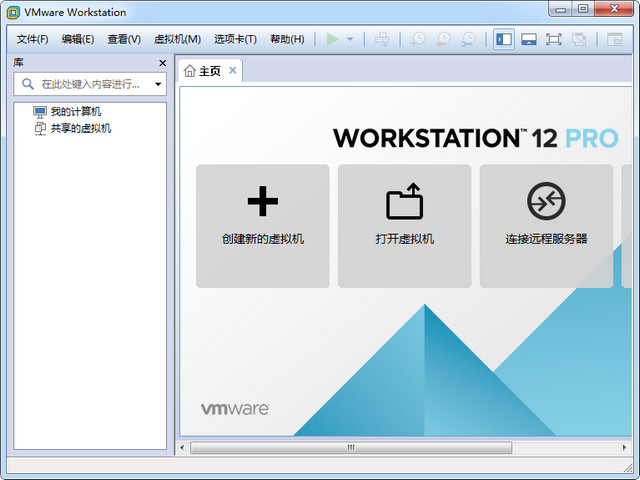Click the library search input field
Screen dimensions: 640x480
(90, 85)
